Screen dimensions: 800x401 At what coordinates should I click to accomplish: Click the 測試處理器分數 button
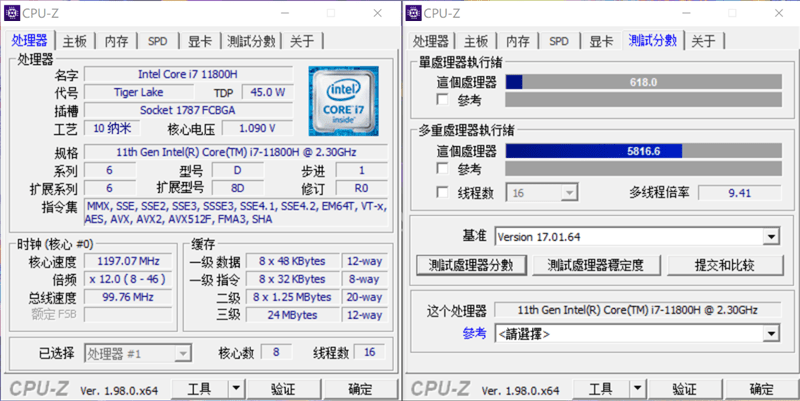click(x=471, y=265)
